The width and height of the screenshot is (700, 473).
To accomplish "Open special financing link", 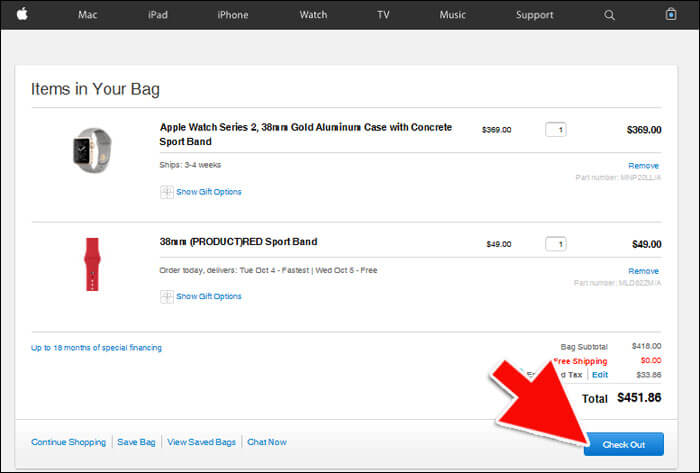I will [96, 348].
